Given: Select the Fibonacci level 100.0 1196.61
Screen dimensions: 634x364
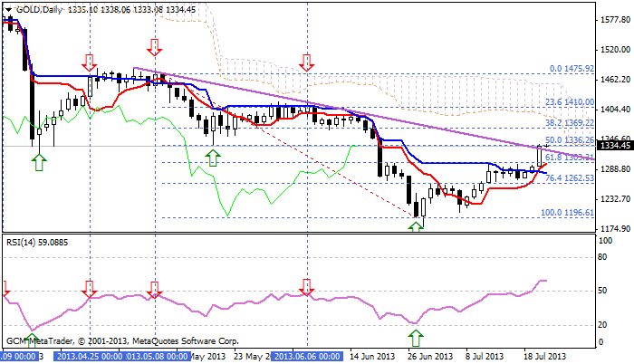Looking at the screenshot, I should 568,213.
